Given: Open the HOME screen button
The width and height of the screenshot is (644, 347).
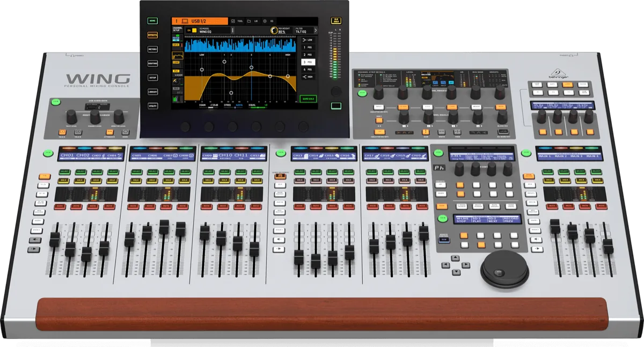Looking at the screenshot, I should 152,21.
